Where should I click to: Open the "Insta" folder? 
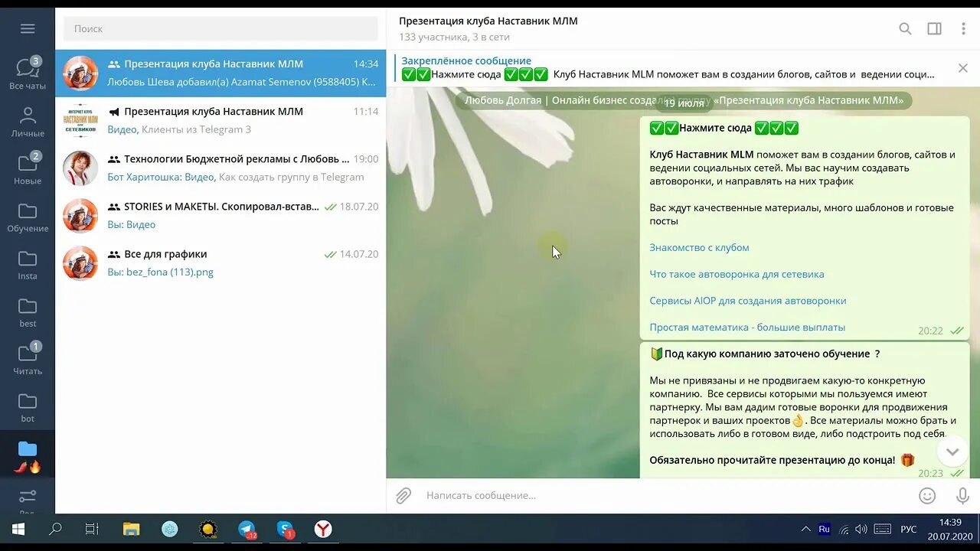click(28, 264)
